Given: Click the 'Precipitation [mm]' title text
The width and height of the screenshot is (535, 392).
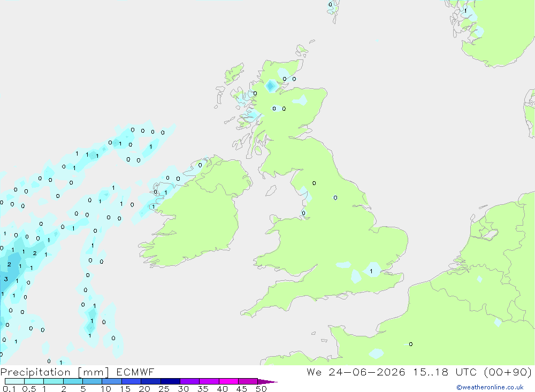Looking at the screenshot, I should click(x=55, y=372).
